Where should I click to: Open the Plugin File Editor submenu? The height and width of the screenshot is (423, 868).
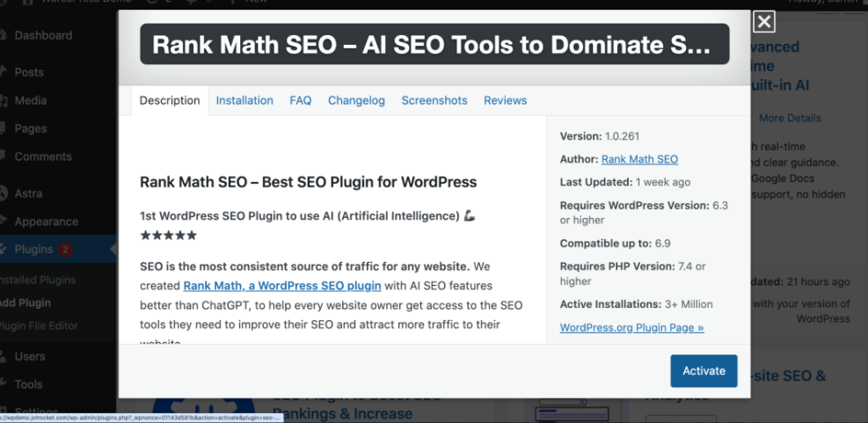pos(39,326)
